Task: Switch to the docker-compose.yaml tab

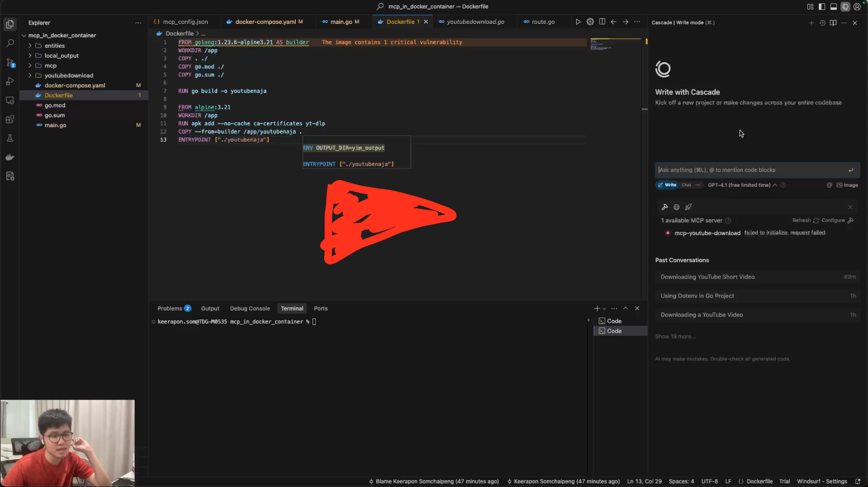Action: (x=264, y=22)
